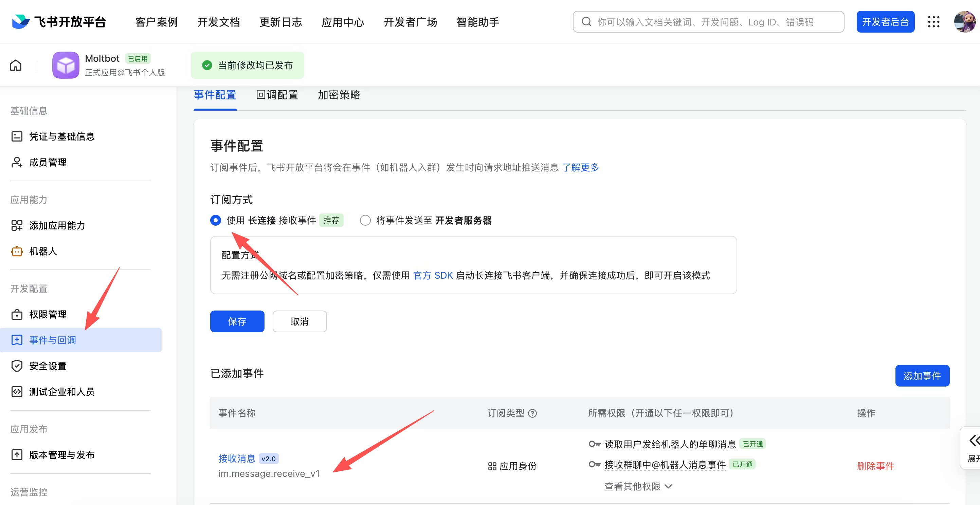The width and height of the screenshot is (980, 505).
Task: Click the home icon in left sidebar
Action: 16,65
